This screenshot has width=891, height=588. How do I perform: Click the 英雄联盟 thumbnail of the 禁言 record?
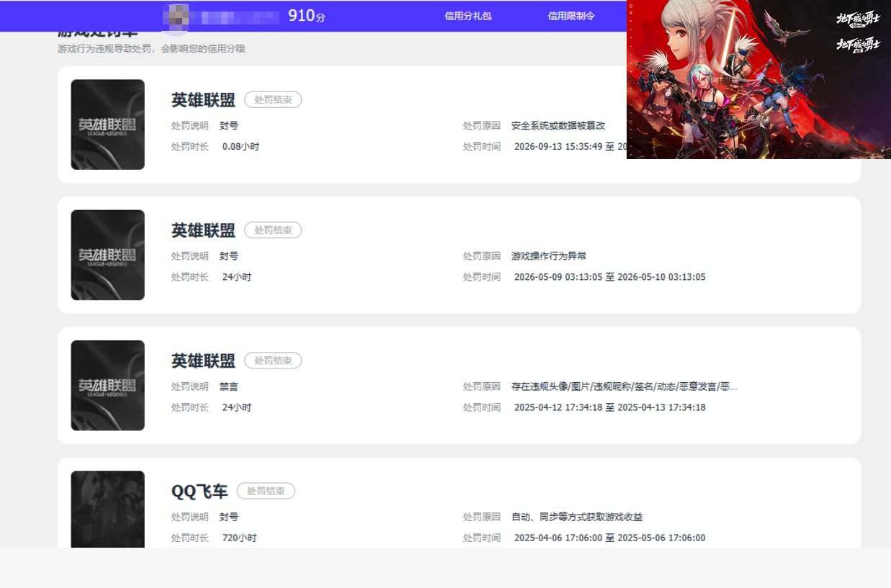tap(107, 385)
